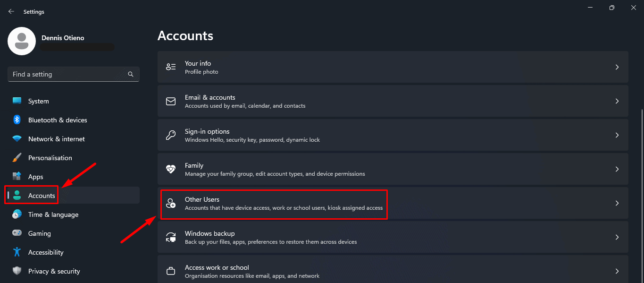The height and width of the screenshot is (283, 644).
Task: Select the Gaming Xbox icon
Action: (x=17, y=233)
